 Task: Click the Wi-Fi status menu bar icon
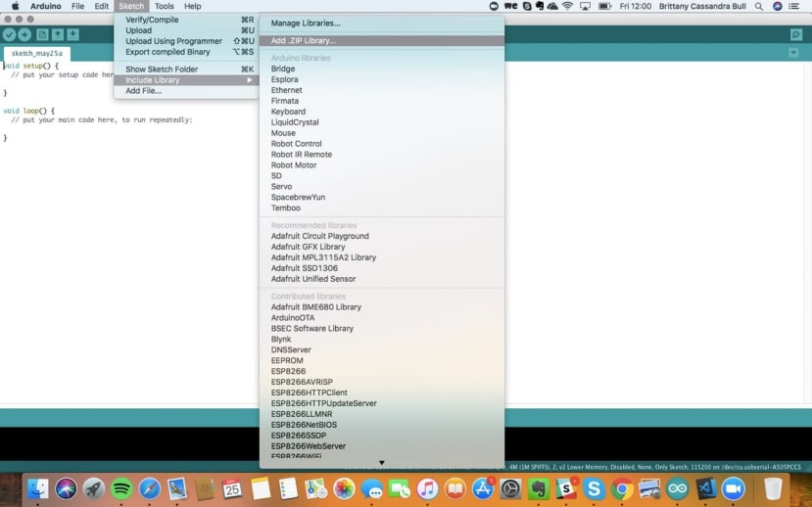[567, 6]
